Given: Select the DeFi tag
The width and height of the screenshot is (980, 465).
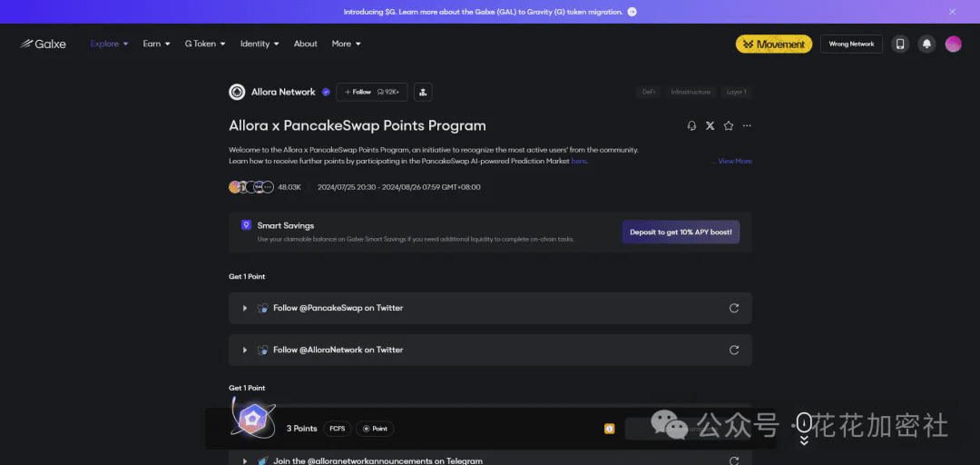Looking at the screenshot, I should 649,92.
